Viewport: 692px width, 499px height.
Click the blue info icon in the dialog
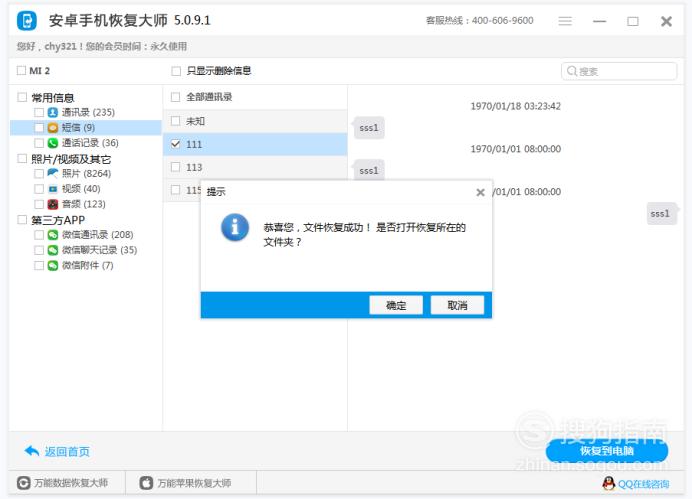pos(235,227)
